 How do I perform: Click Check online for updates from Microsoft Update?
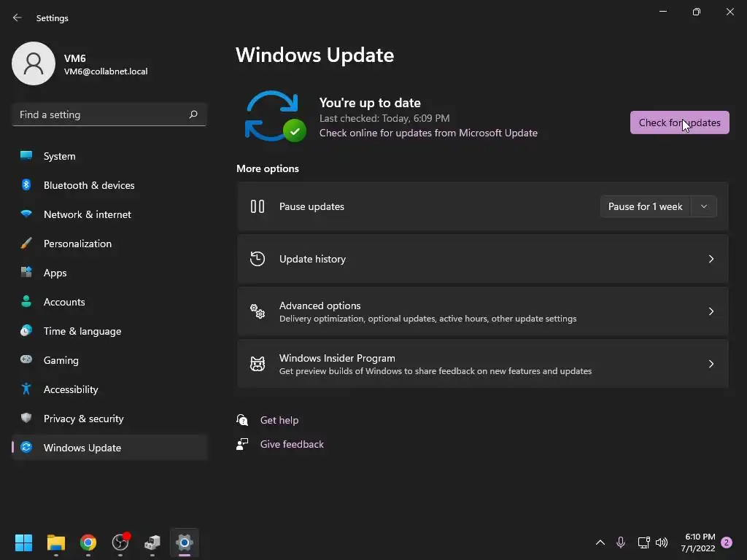pyautogui.click(x=428, y=133)
